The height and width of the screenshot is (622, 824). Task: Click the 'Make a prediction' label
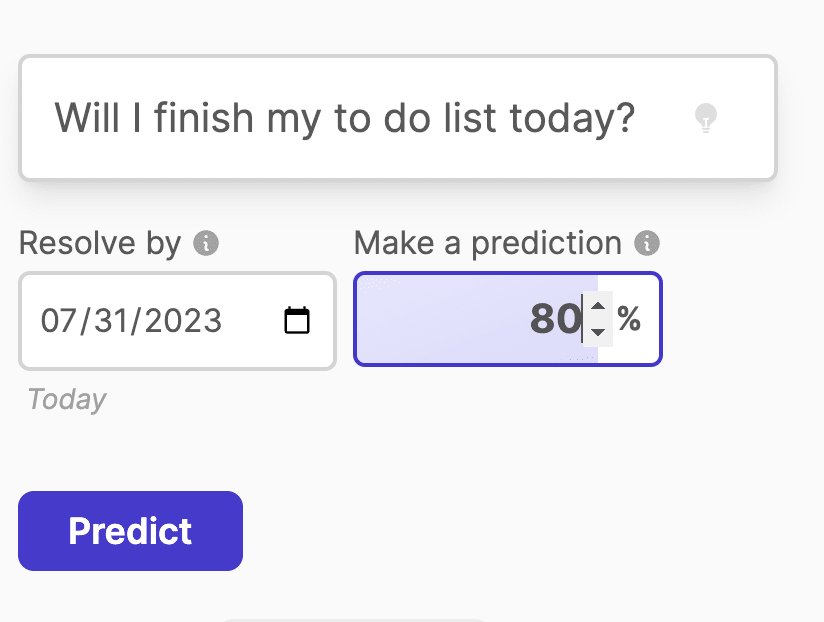[487, 243]
